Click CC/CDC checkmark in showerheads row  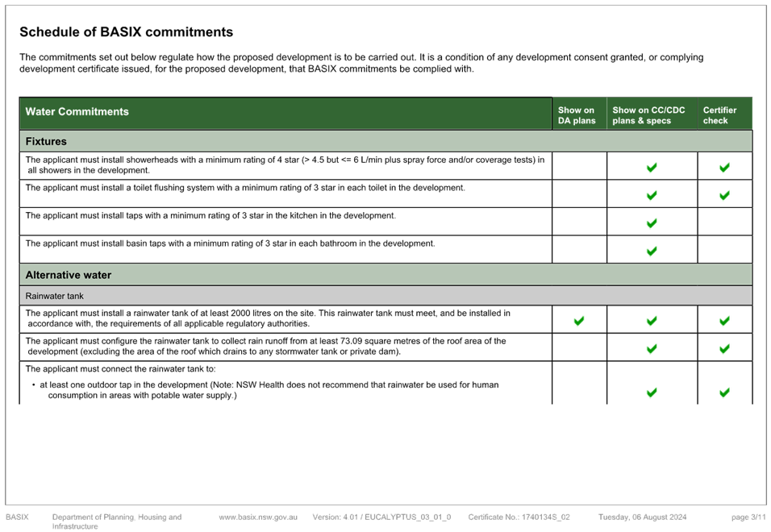coord(652,168)
